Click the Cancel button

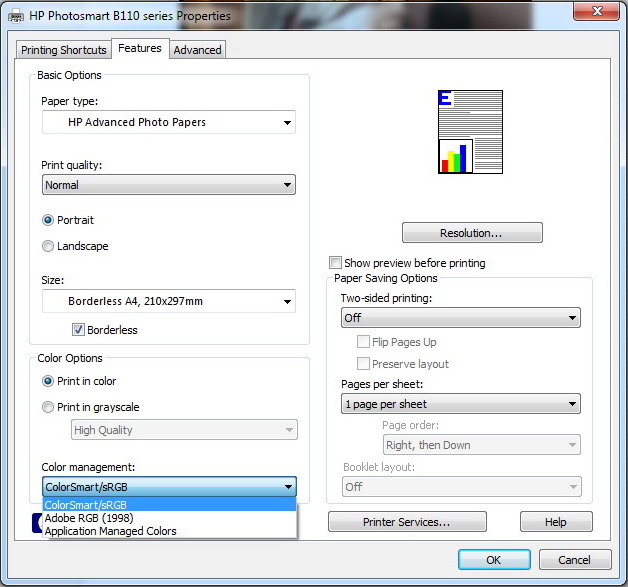pyautogui.click(x=575, y=559)
